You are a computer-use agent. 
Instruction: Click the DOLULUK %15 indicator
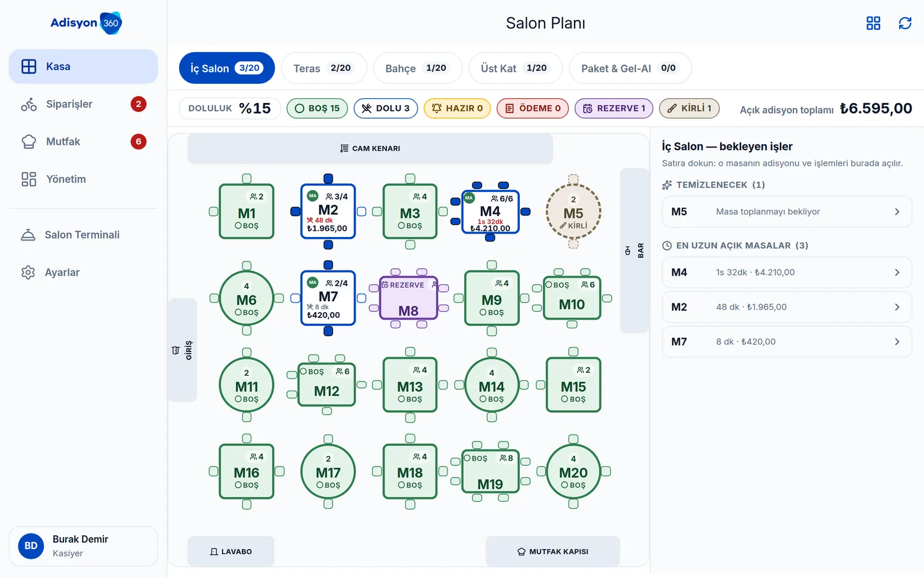229,108
